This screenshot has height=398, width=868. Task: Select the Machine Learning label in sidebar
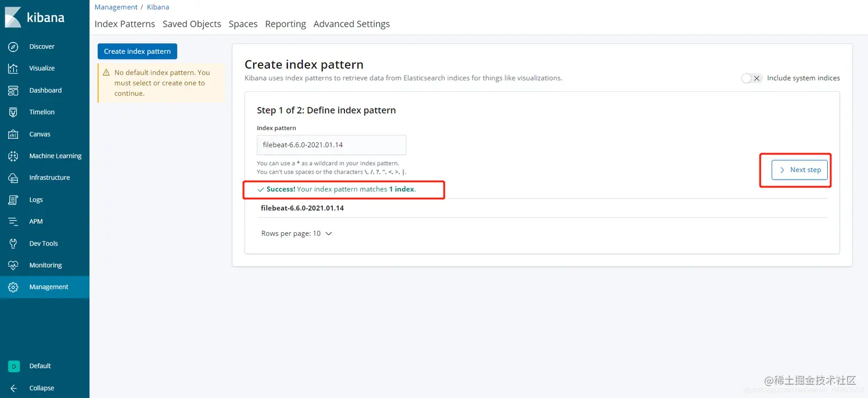55,156
